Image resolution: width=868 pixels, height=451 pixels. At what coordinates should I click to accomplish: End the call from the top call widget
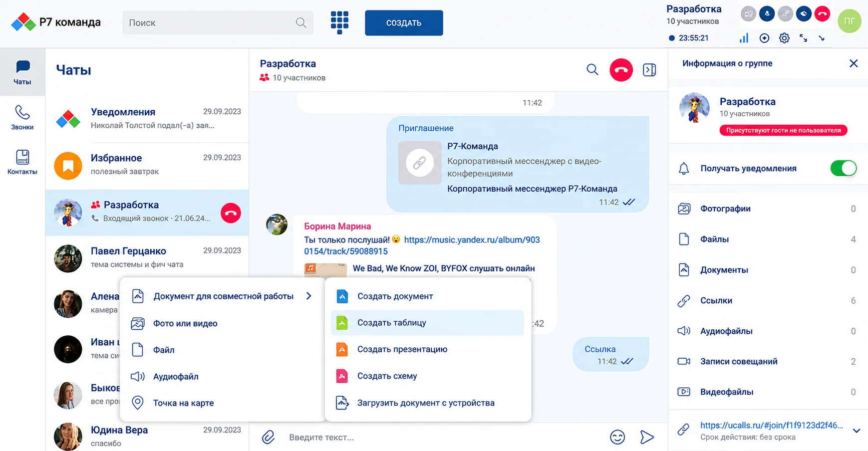(822, 13)
